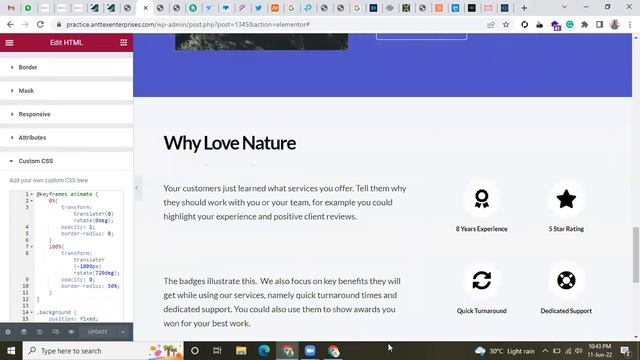Click the 5 Star Rating star icon

tap(566, 199)
